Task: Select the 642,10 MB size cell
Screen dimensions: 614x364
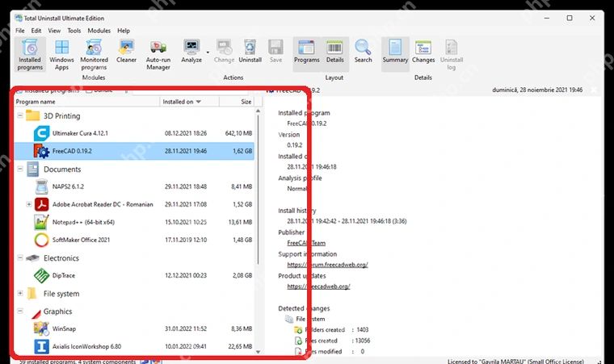Action: (x=238, y=133)
